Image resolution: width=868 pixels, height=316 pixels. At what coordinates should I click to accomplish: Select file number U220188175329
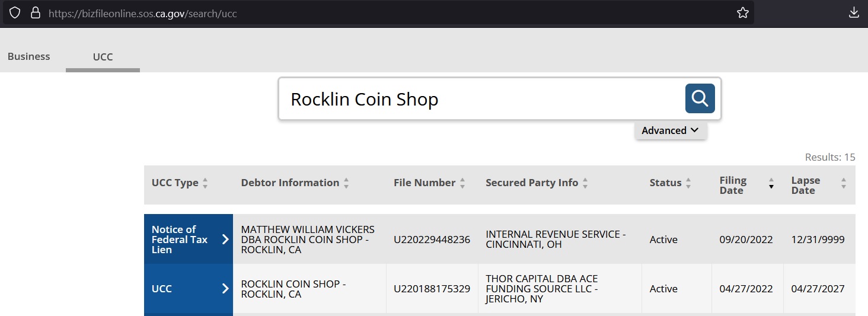(x=432, y=289)
